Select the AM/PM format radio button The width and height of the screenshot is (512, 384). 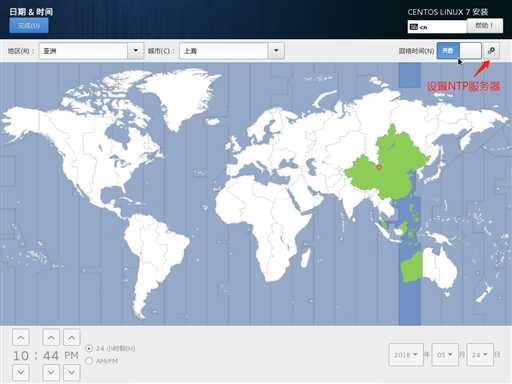coord(89,361)
